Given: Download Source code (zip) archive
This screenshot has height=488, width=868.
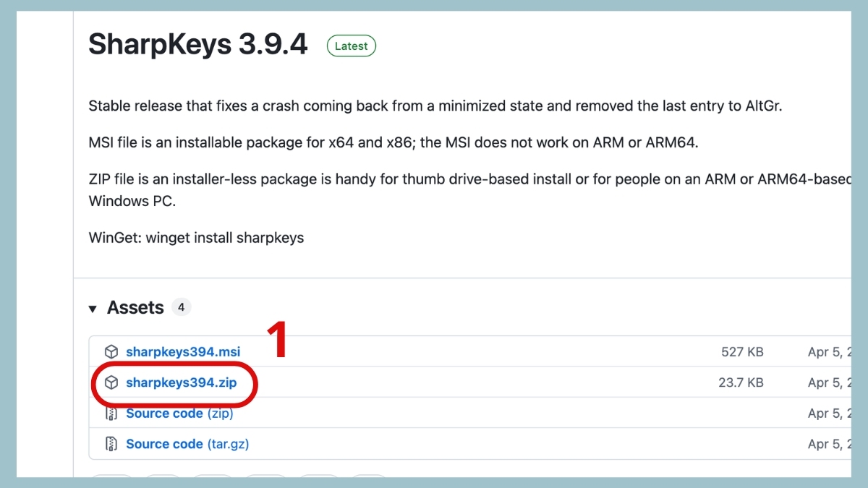Looking at the screenshot, I should click(x=179, y=414).
